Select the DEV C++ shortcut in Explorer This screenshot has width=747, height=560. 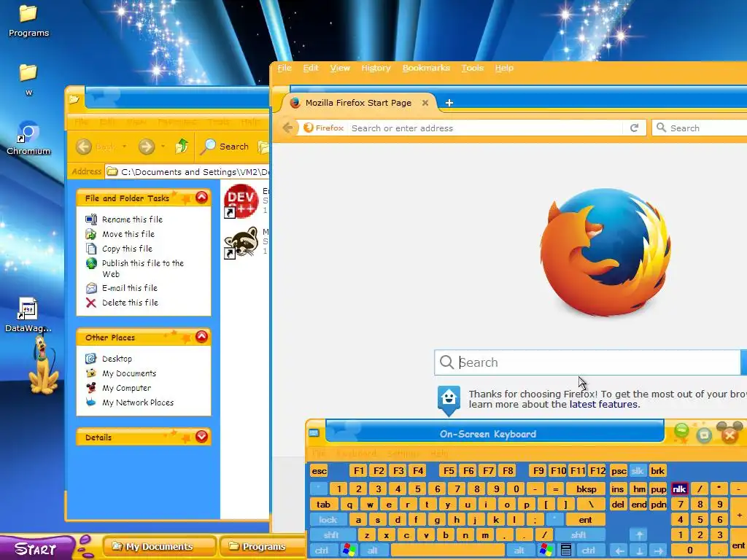(241, 201)
